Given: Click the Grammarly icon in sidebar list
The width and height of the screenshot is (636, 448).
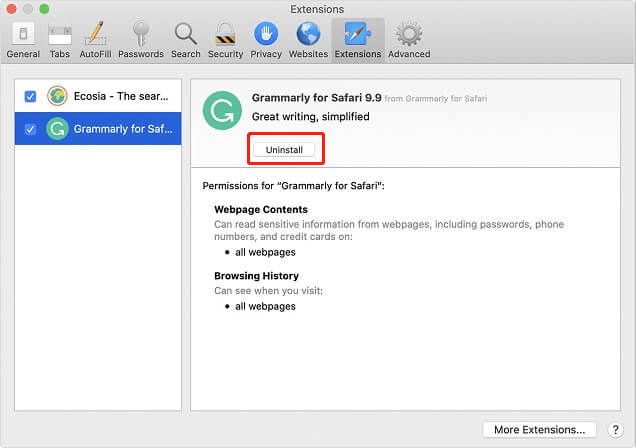Looking at the screenshot, I should click(57, 129).
